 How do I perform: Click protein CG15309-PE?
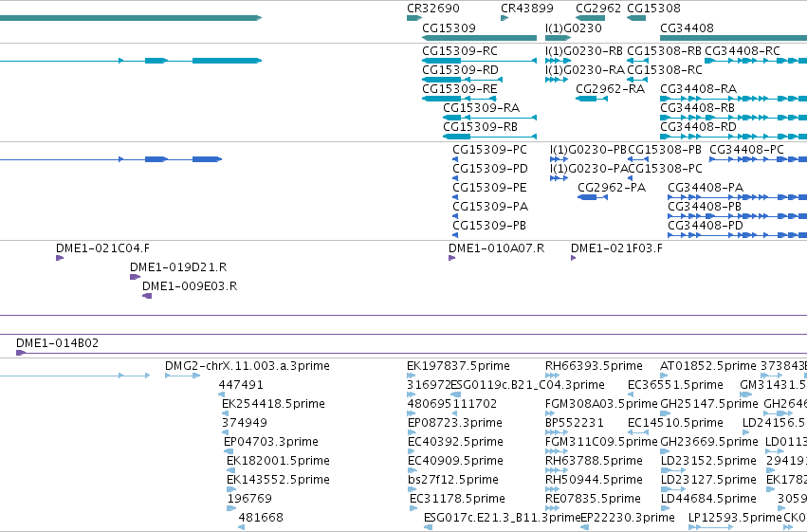455,197
